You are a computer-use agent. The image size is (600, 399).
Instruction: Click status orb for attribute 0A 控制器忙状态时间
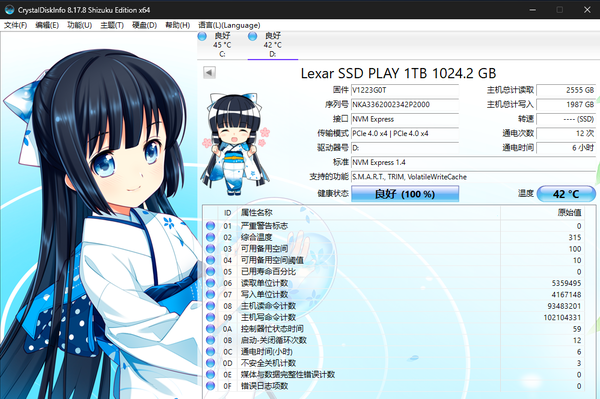tap(210, 329)
